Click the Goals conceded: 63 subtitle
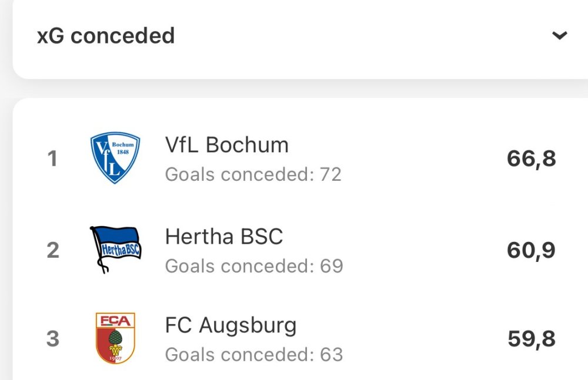Viewport: 588px width, 380px height. (x=254, y=354)
